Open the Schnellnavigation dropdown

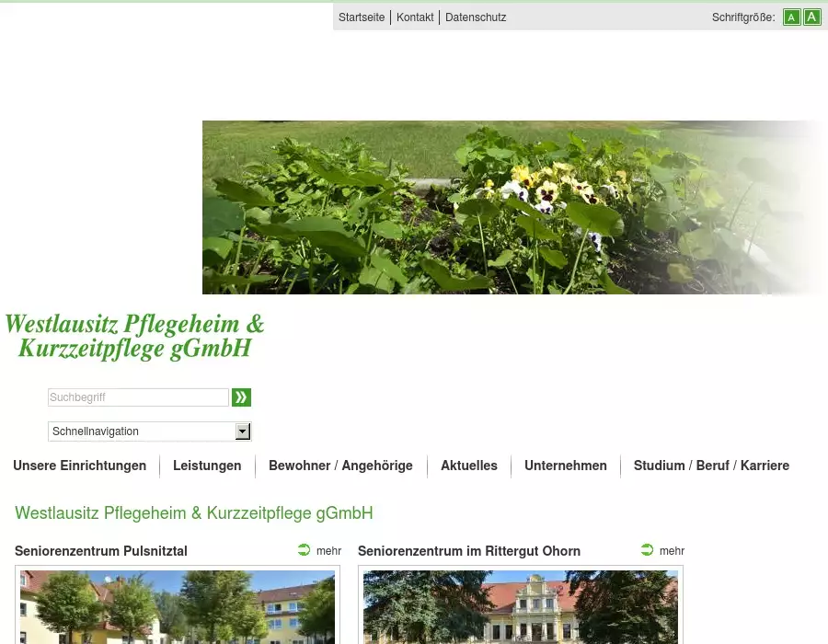click(x=142, y=431)
